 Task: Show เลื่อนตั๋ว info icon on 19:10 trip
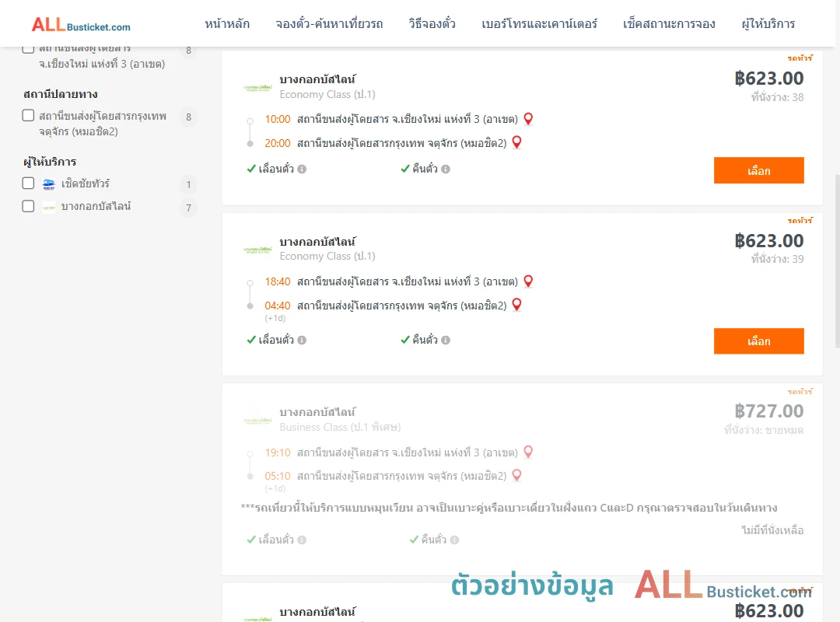(302, 540)
